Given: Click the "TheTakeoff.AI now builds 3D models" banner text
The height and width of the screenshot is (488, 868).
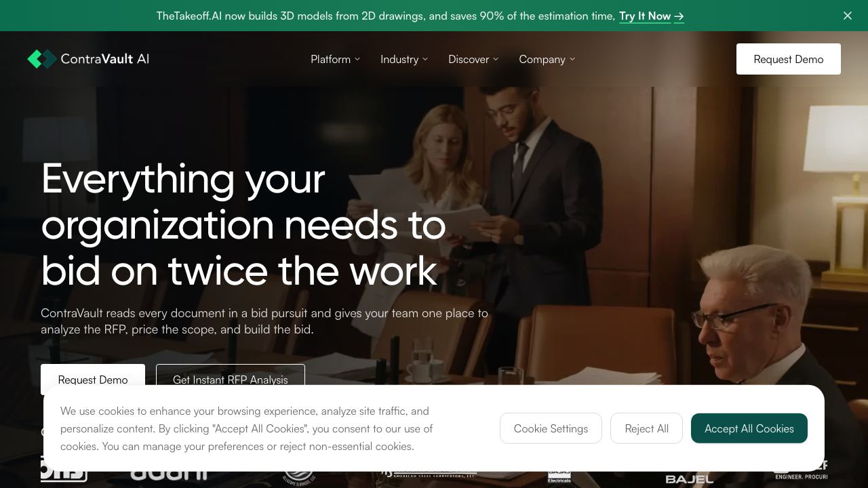Looking at the screenshot, I should click(x=386, y=16).
